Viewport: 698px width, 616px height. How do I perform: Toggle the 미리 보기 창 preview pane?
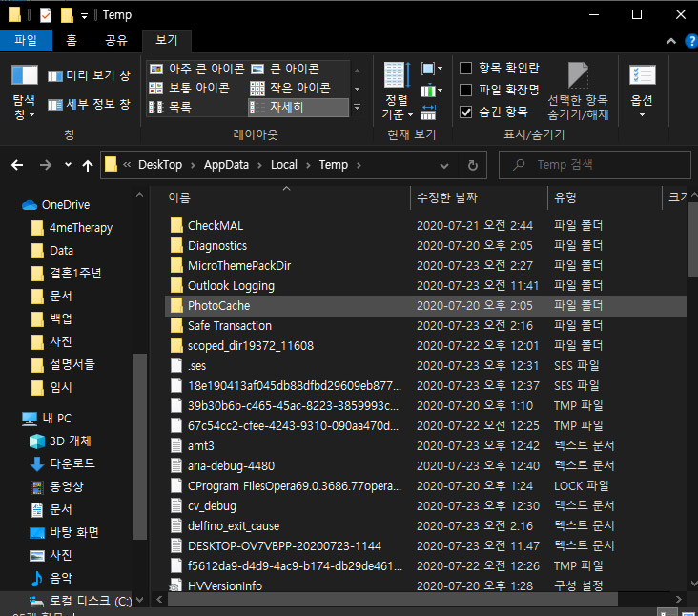[x=89, y=76]
